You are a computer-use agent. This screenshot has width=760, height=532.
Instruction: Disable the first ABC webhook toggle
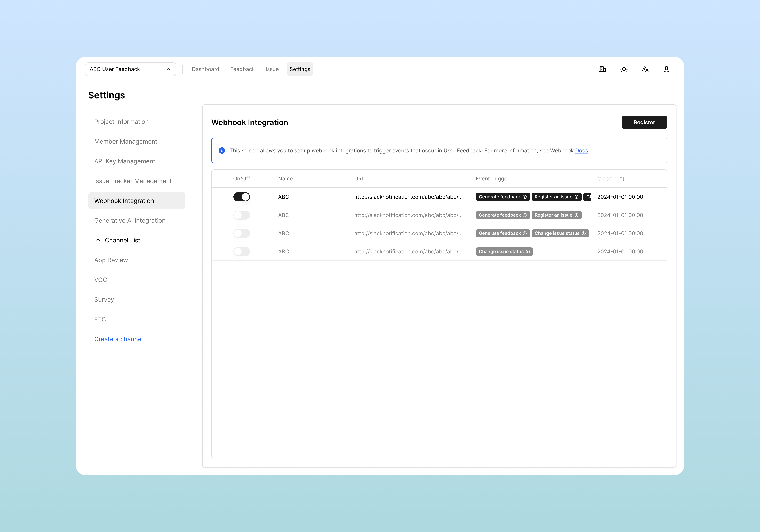(242, 197)
